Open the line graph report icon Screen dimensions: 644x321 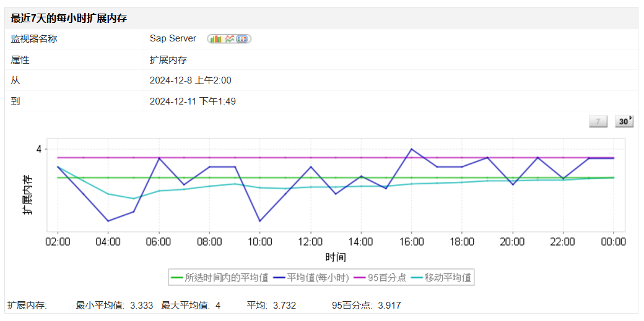click(x=230, y=39)
